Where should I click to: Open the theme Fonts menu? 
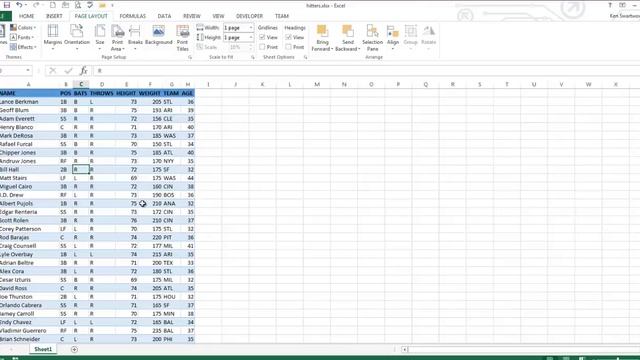click(22, 37)
